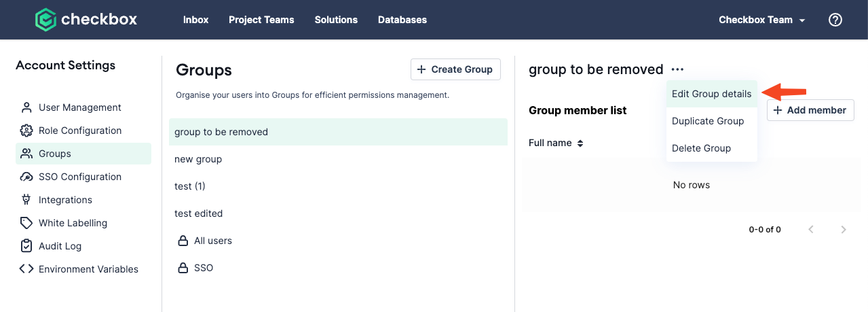This screenshot has width=868, height=312.
Task: Click the 'group to be removed' panel title
Action: (x=596, y=69)
